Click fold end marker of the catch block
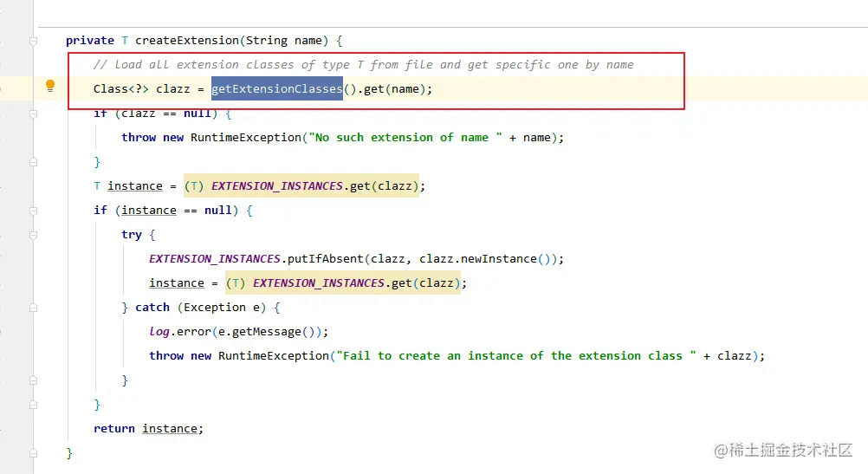The image size is (868, 474). pos(33,381)
